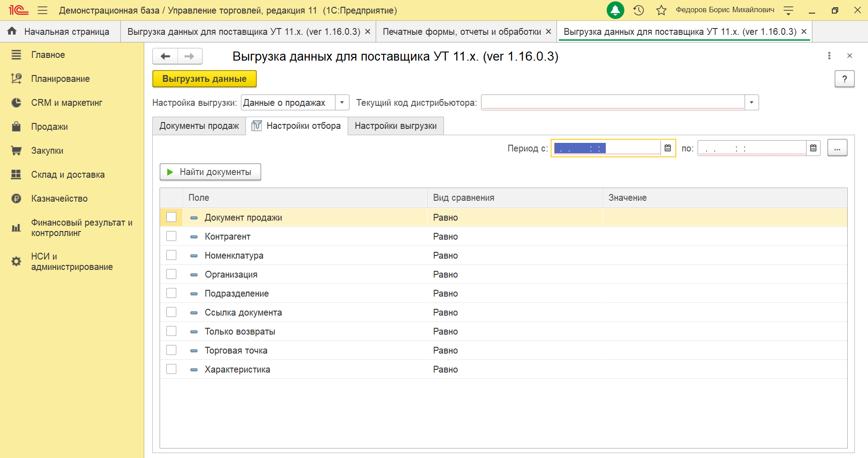Toggle the Только возвраты filter checkbox
This screenshot has width=868, height=458.
coord(171,331)
